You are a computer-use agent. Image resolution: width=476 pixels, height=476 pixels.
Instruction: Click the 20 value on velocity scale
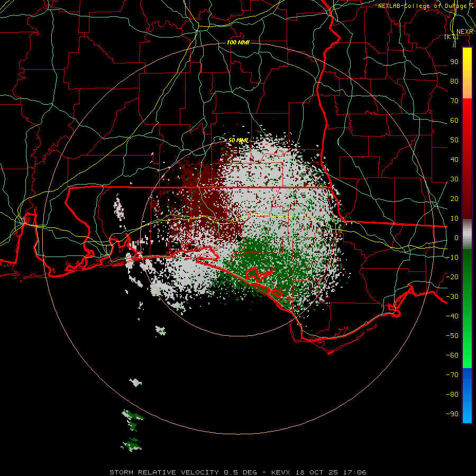point(454,199)
